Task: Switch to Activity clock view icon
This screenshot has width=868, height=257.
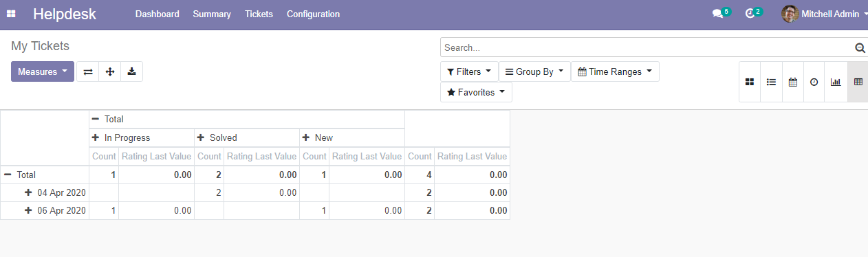Action: point(814,82)
